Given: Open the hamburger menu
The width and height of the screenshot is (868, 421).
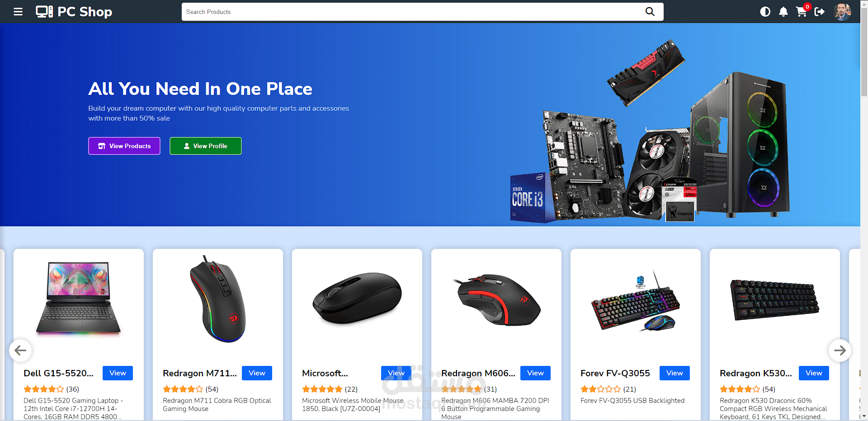Looking at the screenshot, I should pos(18,12).
